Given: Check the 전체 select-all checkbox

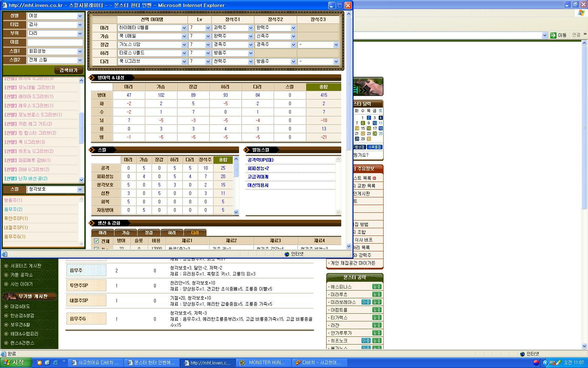Looking at the screenshot, I should (x=97, y=241).
